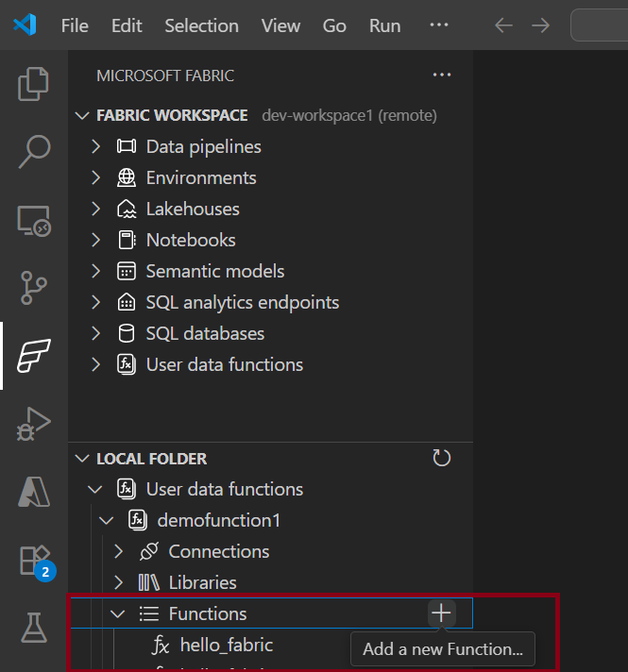Open the Extensions view with badge

pyautogui.click(x=37, y=563)
